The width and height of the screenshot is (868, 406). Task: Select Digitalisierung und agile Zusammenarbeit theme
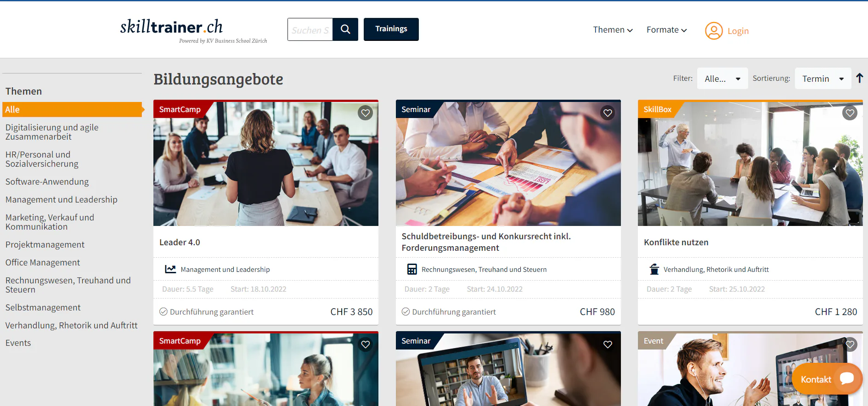[52, 132]
